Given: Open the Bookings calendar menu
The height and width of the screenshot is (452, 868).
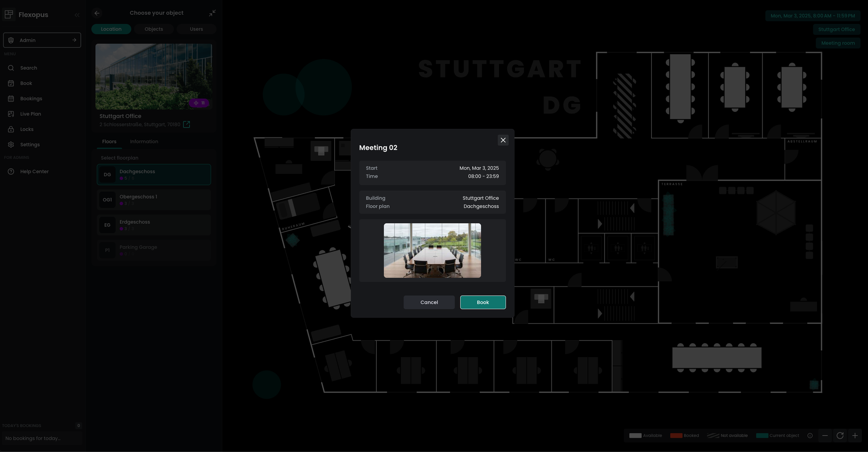Looking at the screenshot, I should point(31,99).
